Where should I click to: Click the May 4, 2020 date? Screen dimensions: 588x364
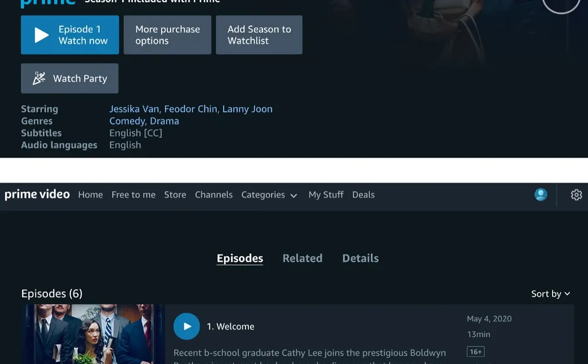pyautogui.click(x=489, y=319)
